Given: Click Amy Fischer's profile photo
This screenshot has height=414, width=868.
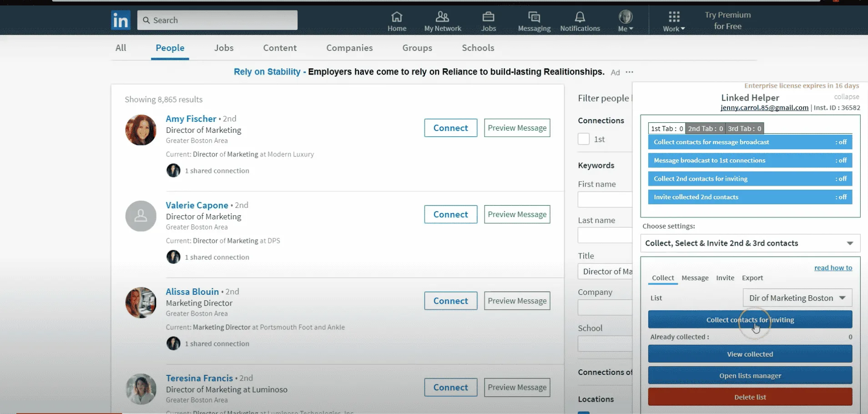Looking at the screenshot, I should pyautogui.click(x=141, y=130).
